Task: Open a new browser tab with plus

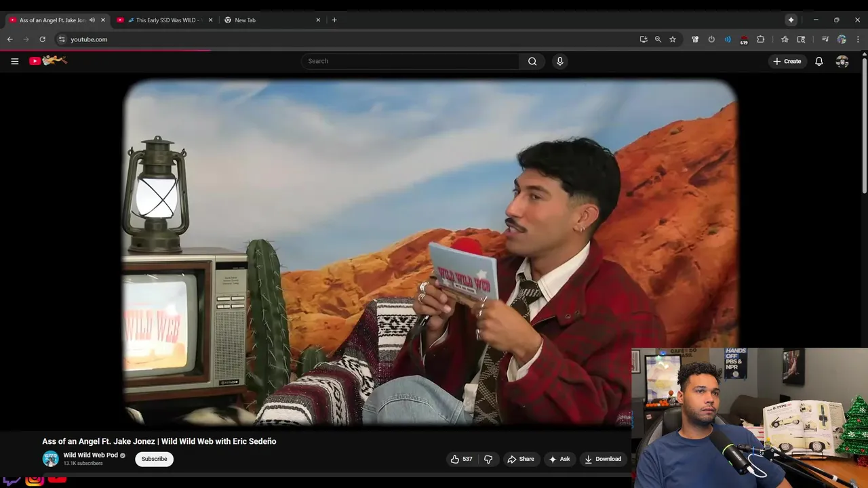Action: (334, 20)
